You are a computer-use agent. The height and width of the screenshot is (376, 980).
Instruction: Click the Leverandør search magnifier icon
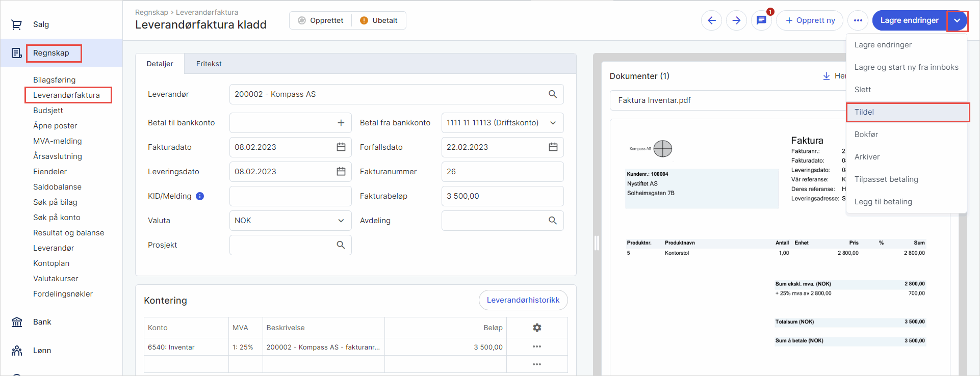pyautogui.click(x=553, y=94)
